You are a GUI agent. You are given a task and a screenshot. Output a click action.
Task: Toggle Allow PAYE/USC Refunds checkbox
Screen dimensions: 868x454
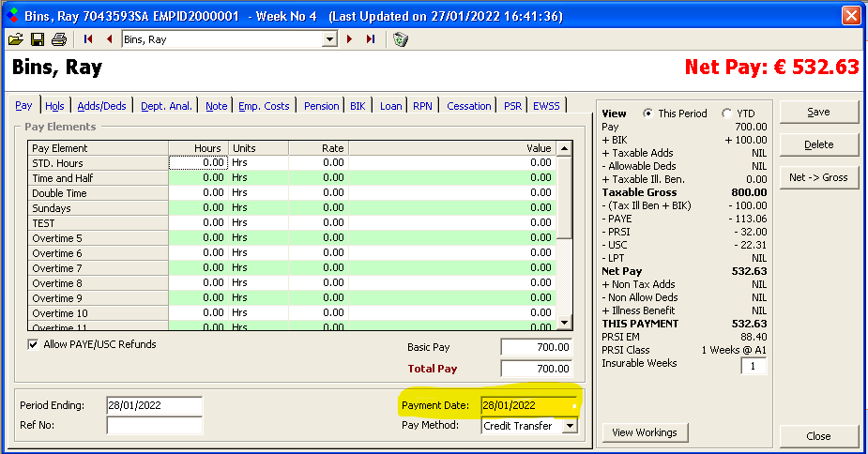33,345
